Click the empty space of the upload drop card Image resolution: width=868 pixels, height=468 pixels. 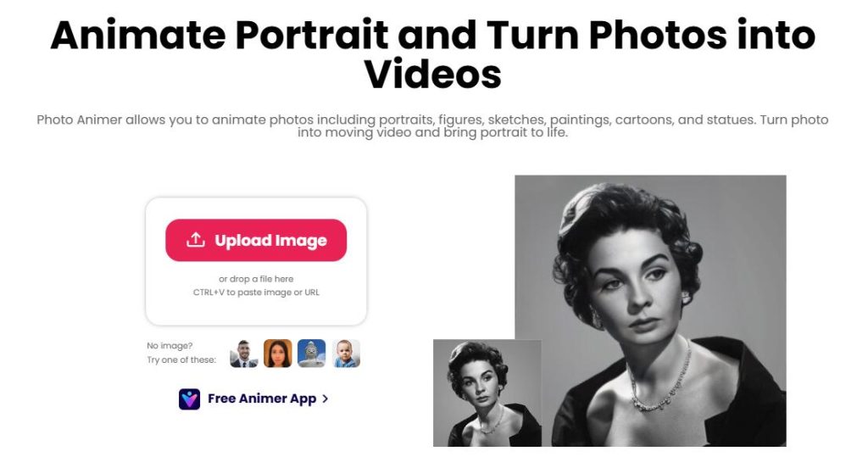coord(256,311)
